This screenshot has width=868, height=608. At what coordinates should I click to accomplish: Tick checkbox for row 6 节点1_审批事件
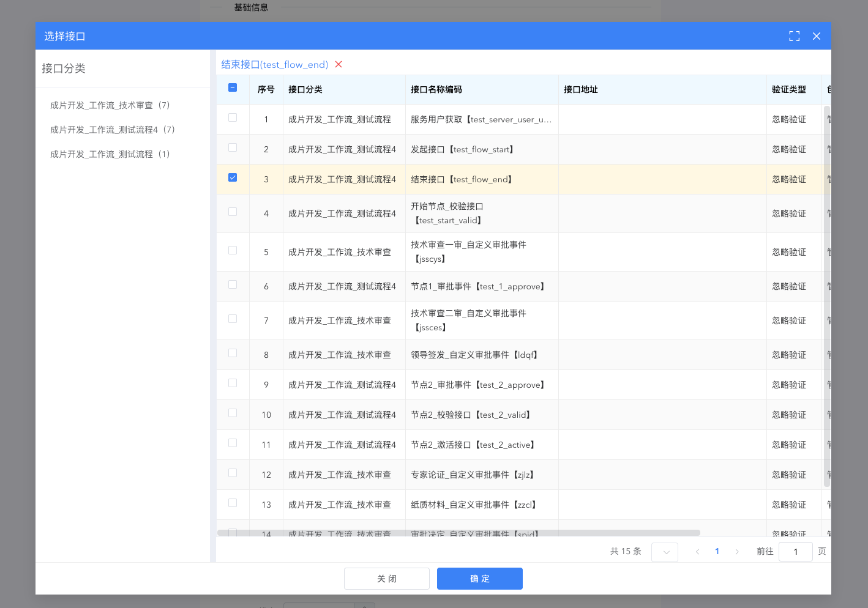233,284
